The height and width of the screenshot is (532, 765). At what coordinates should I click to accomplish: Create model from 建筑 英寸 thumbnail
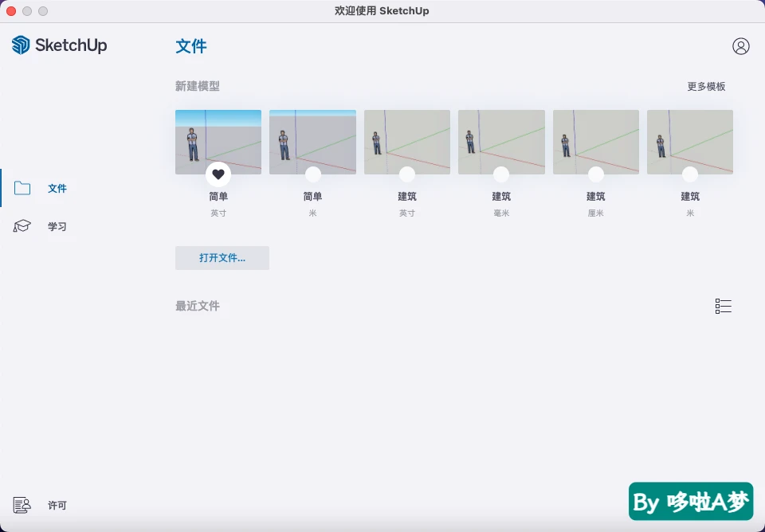(x=407, y=142)
